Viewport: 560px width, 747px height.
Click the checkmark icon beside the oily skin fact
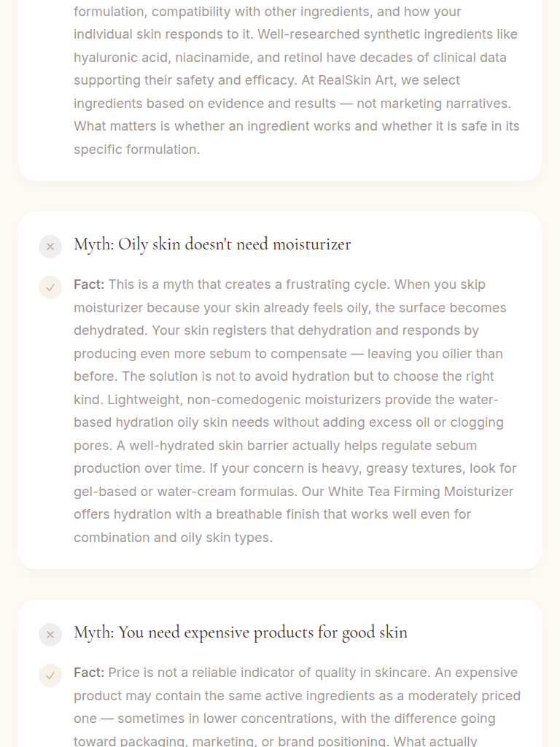tap(50, 287)
